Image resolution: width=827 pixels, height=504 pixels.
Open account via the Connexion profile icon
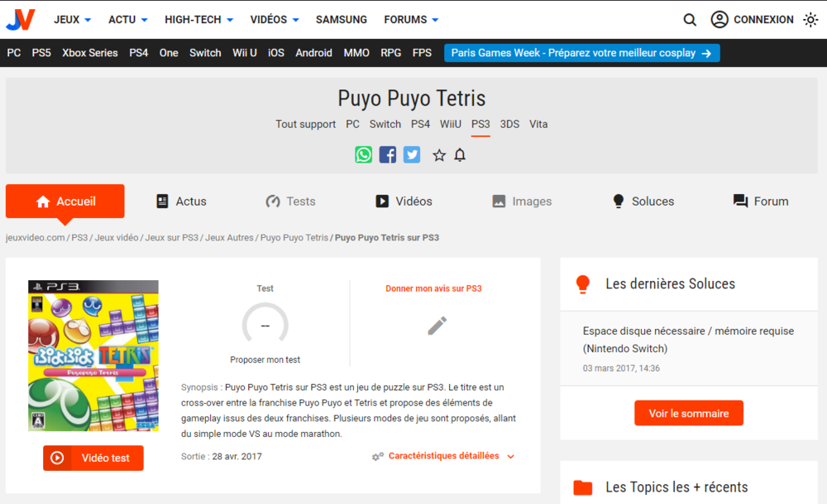point(719,20)
